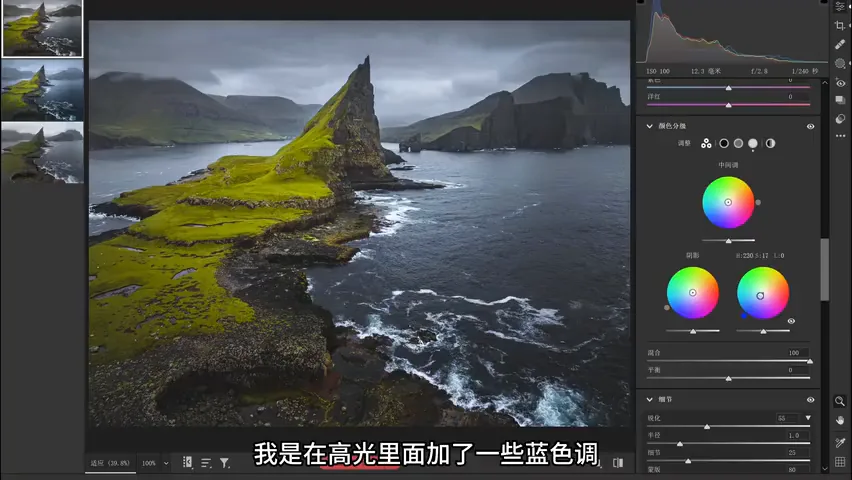Switch the before/after view icon
This screenshot has width=852, height=480.
[618, 463]
